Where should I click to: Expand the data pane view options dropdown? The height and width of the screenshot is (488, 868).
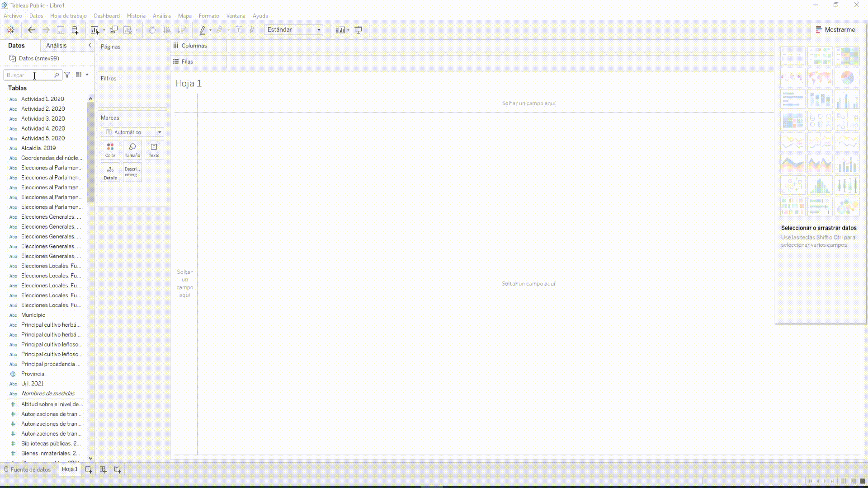pos(87,75)
